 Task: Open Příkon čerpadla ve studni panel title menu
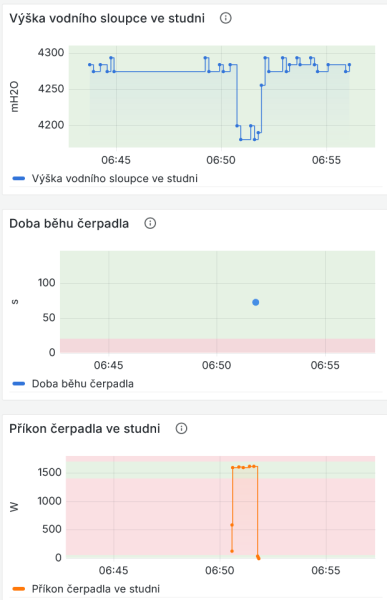tap(85, 429)
